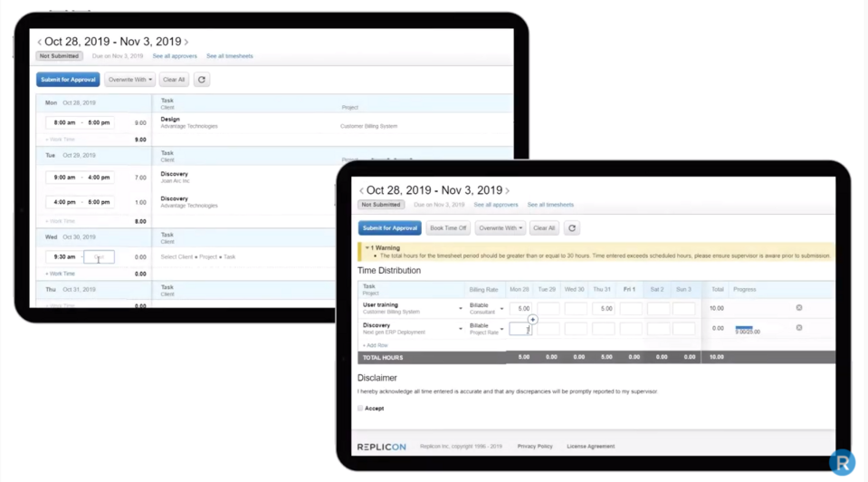Advance to next week in Time Distribution view

[508, 191]
